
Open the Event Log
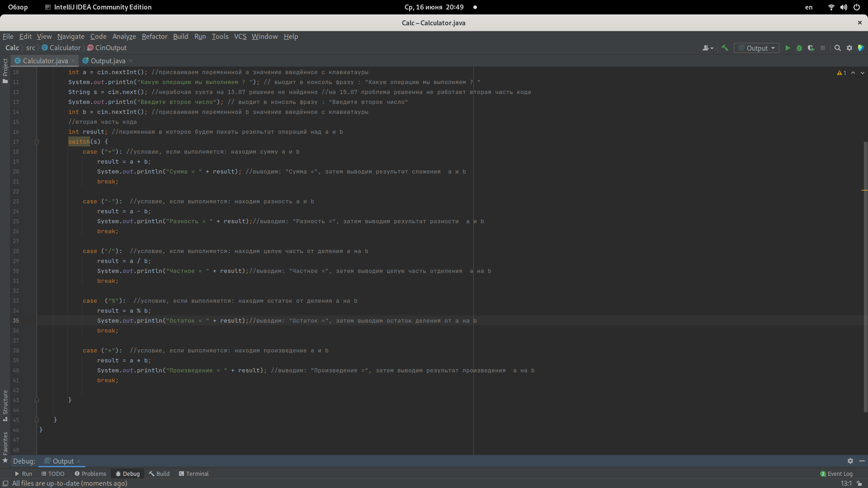coord(836,474)
